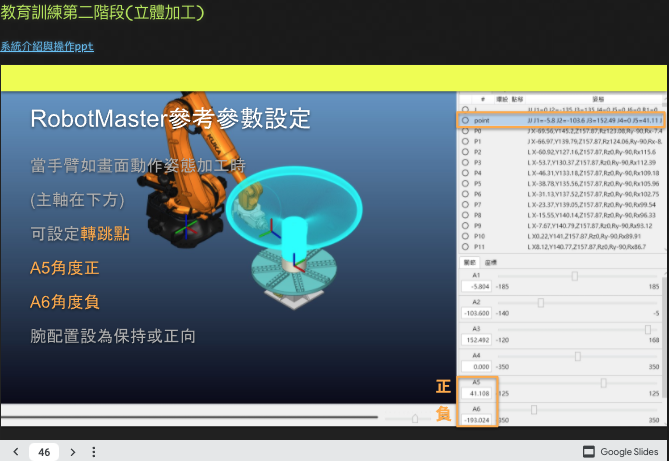Image resolution: width=669 pixels, height=461 pixels.
Task: Click the A1 value field -5.804
Action: [x=476, y=286]
